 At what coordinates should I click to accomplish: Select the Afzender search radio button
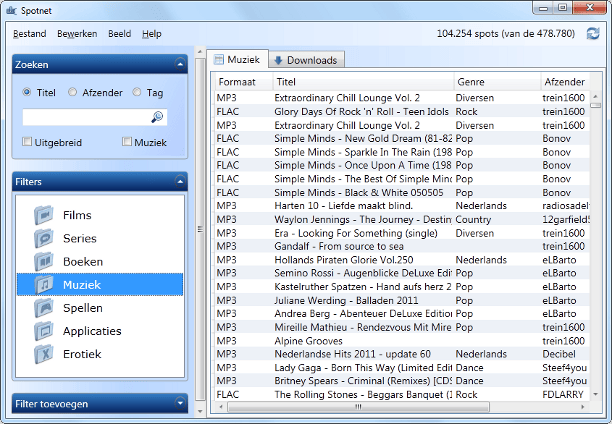tap(73, 92)
